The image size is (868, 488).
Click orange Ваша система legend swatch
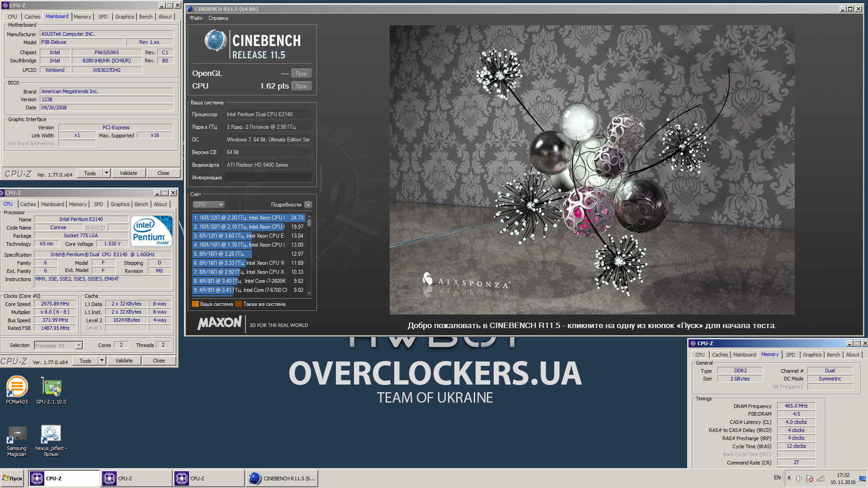click(x=195, y=304)
